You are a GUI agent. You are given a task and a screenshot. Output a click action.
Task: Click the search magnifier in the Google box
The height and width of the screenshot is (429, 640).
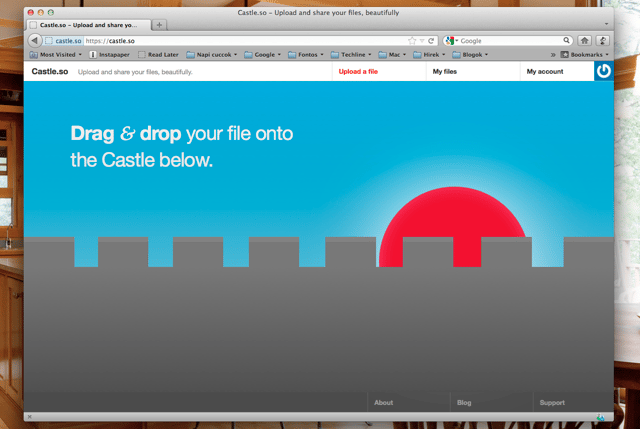click(x=566, y=40)
